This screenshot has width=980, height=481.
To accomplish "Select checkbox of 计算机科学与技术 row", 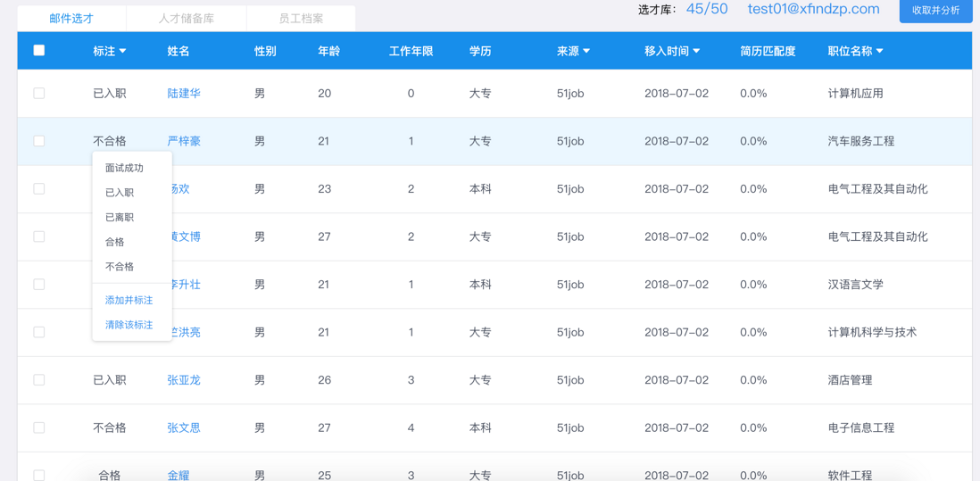I will coord(38,332).
